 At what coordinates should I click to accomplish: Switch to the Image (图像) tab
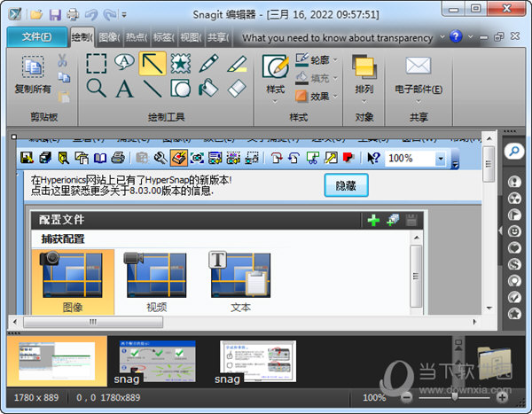click(x=109, y=37)
